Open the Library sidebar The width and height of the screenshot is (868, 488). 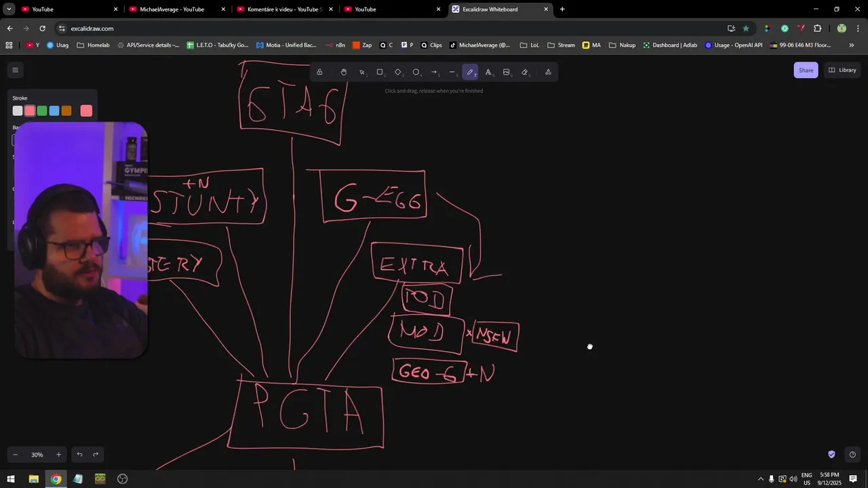[842, 70]
